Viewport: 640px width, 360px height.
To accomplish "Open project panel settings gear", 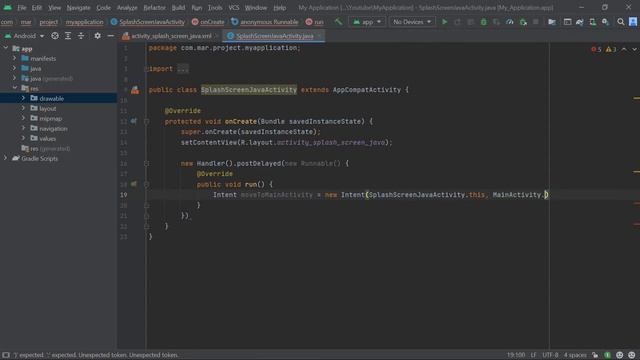I will click(x=97, y=36).
